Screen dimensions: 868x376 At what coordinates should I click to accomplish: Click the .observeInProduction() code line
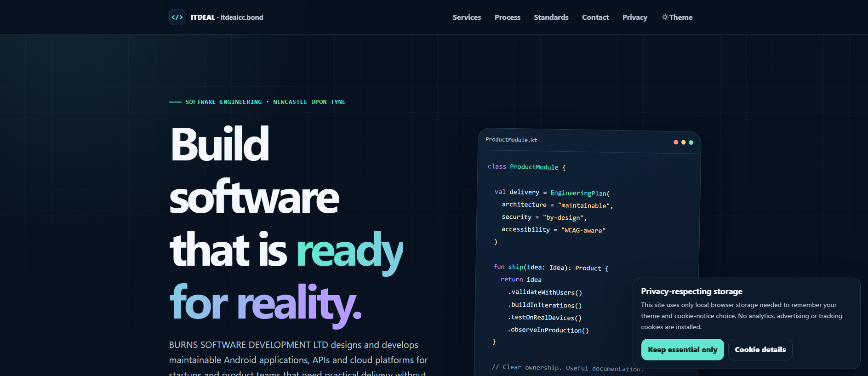(548, 330)
